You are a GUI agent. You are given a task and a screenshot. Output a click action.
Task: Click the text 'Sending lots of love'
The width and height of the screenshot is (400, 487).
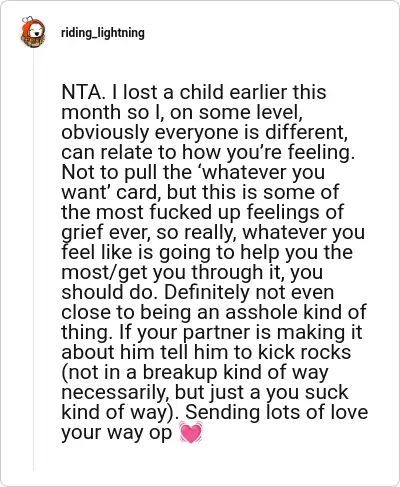point(277,412)
